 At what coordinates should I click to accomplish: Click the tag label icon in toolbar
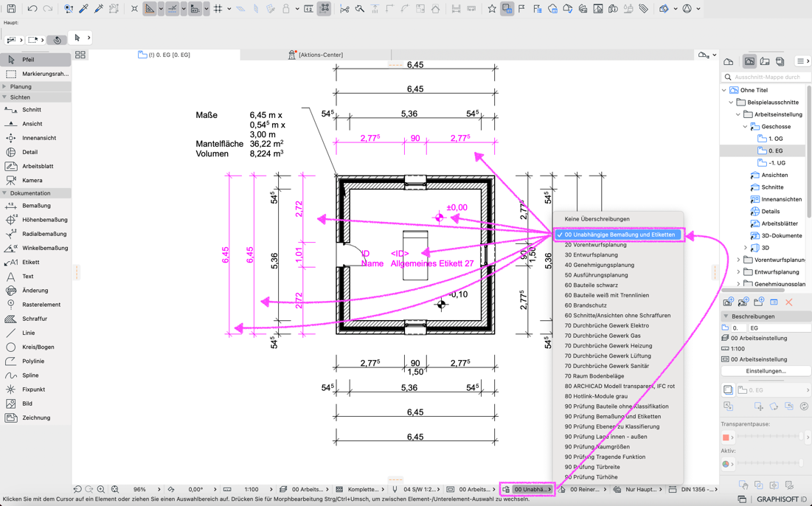pos(643,9)
